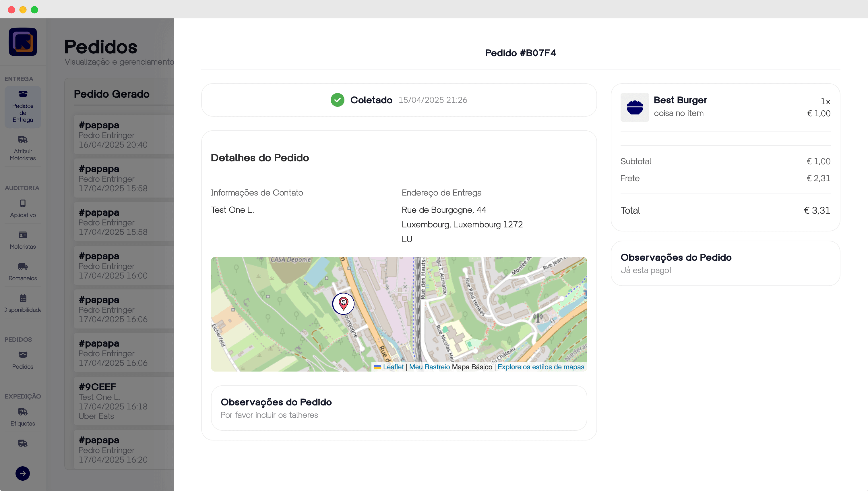Open the Pedidos menu item
This screenshot has width=868, height=491.
[23, 360]
